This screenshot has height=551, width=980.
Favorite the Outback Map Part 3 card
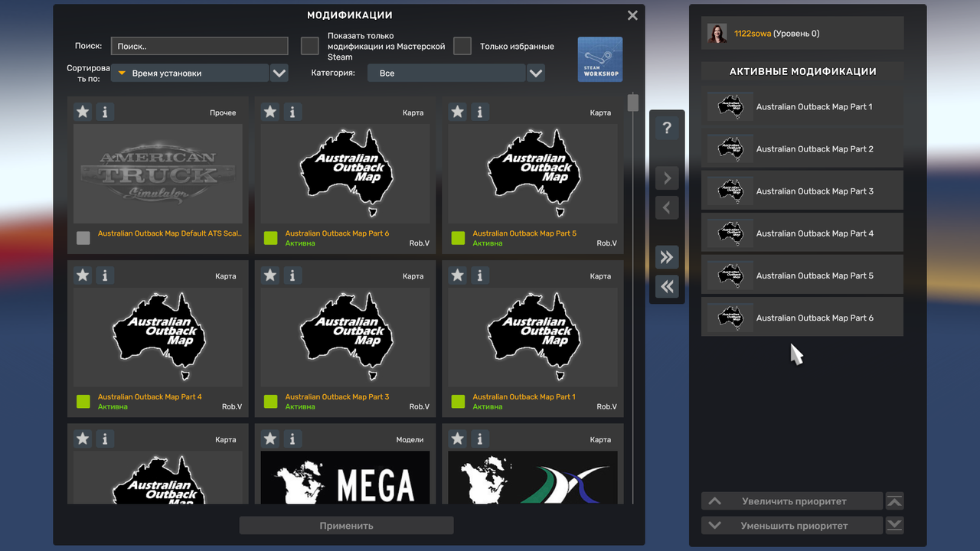tap(270, 275)
